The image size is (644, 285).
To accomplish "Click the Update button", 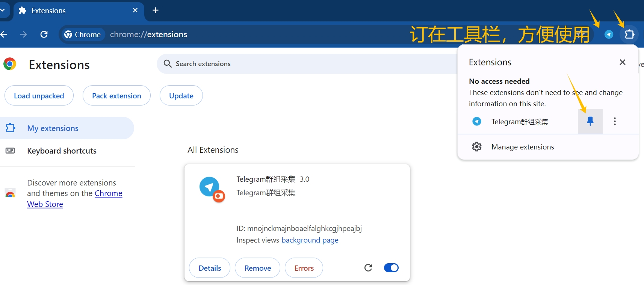I will click(181, 96).
